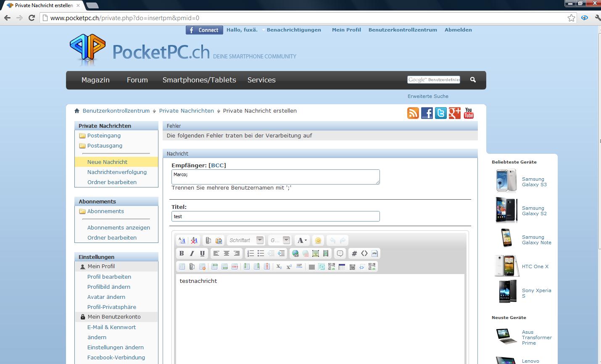The image size is (601, 364).
Task: Open the Schriftart font dropdown
Action: point(246,240)
